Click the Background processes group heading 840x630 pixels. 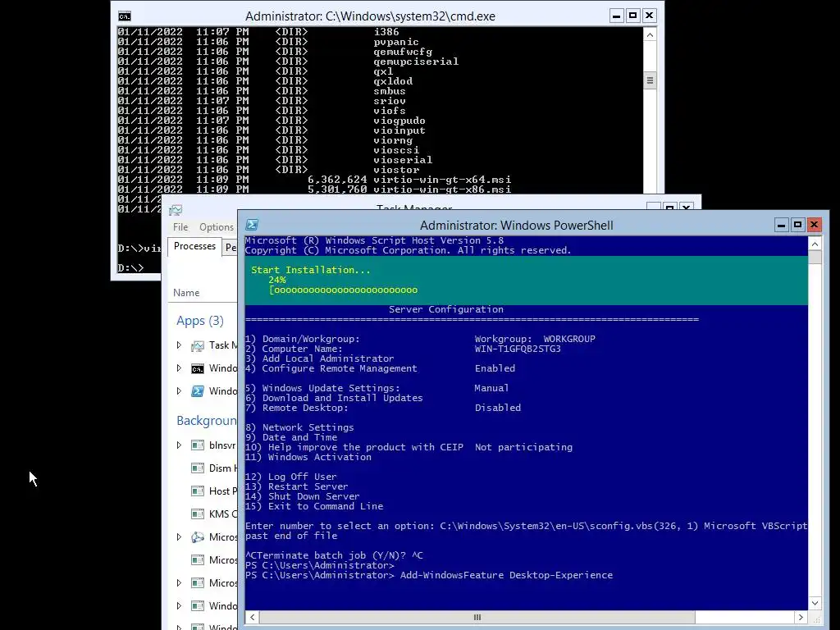pos(206,421)
